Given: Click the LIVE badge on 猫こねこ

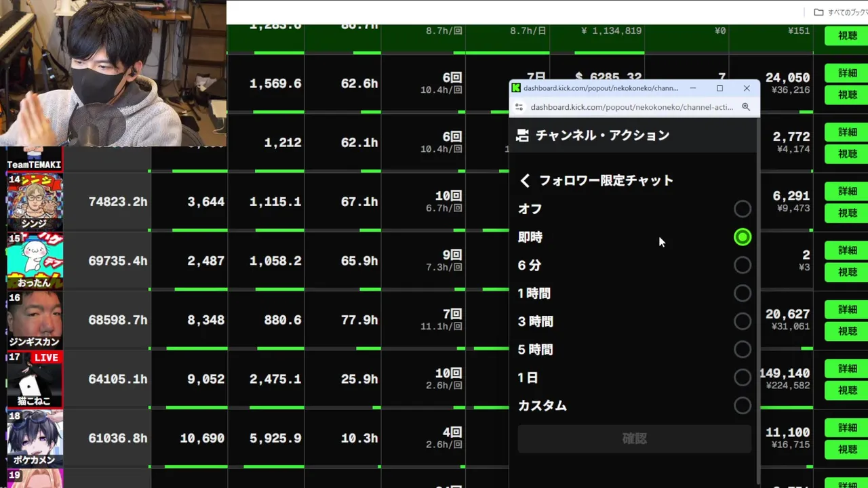Looking at the screenshot, I should coord(46,357).
